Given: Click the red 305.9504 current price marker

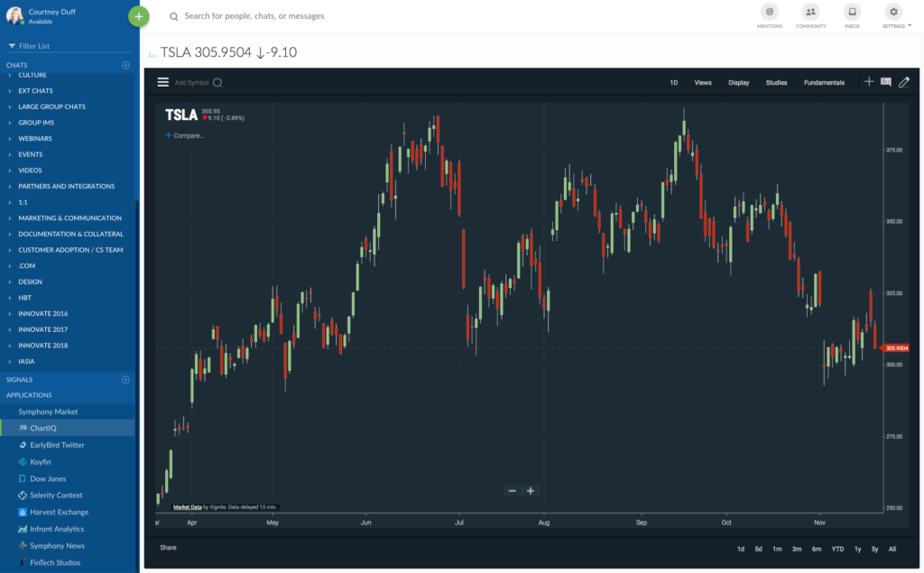Looking at the screenshot, I should pyautogui.click(x=896, y=348).
